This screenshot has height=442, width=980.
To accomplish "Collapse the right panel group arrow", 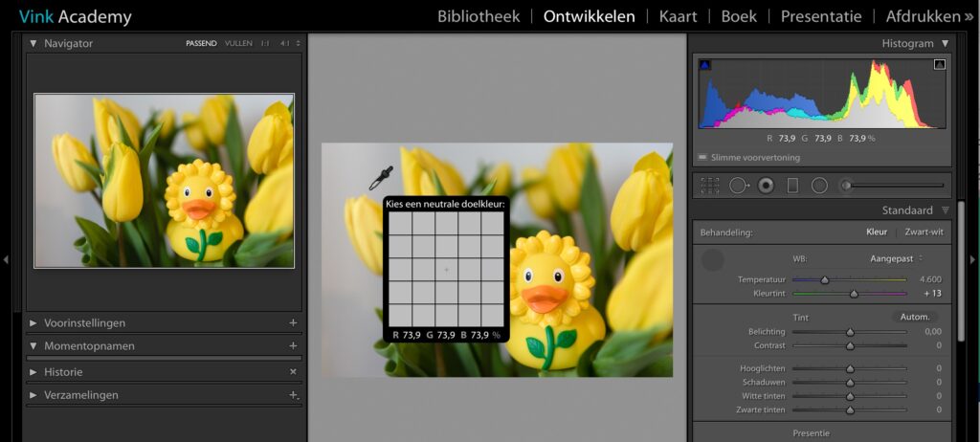I will click(972, 259).
